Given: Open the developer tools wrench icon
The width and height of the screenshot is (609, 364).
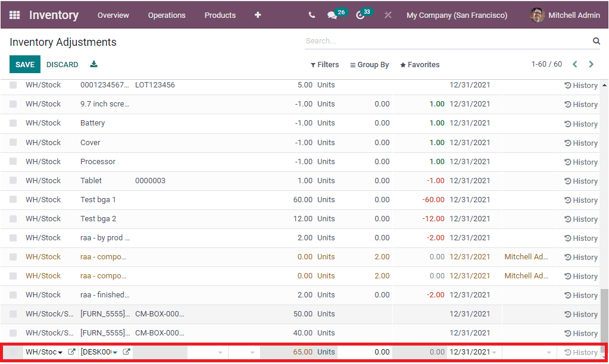Looking at the screenshot, I should pyautogui.click(x=388, y=15).
